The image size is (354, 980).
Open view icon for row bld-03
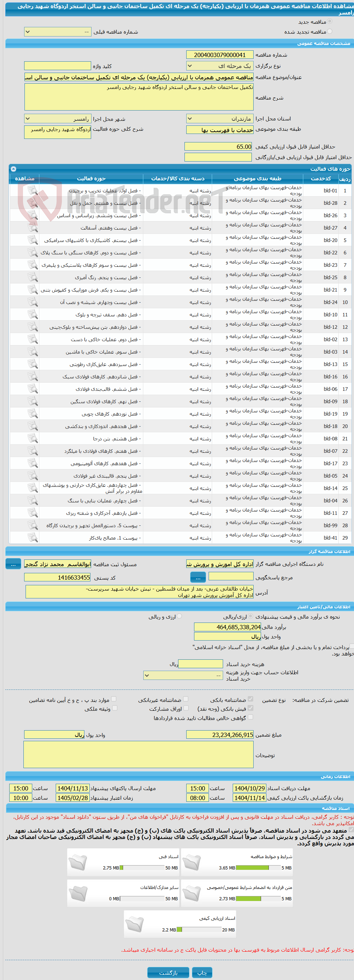click(33, 352)
